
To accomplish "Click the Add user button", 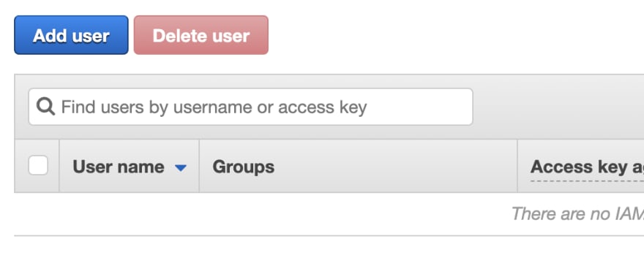I will pyautogui.click(x=71, y=35).
